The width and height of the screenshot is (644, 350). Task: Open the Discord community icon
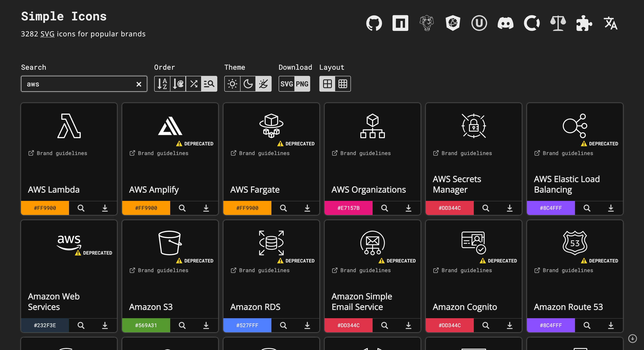506,23
